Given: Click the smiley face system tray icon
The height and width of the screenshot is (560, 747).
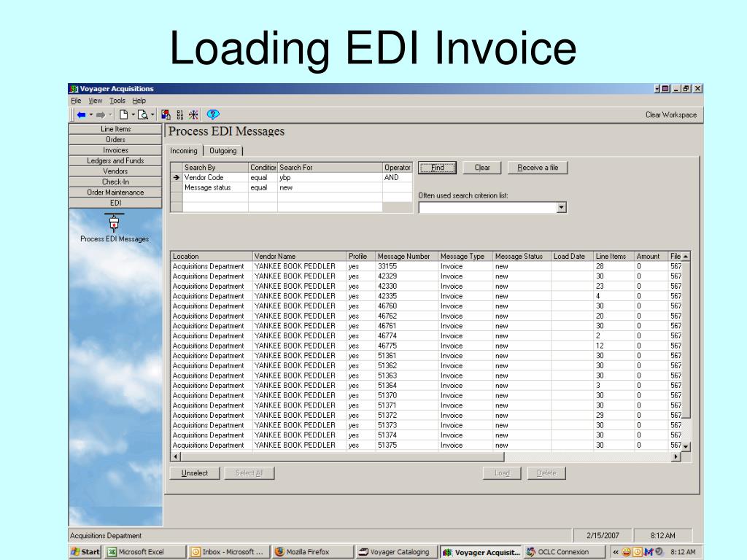Looking at the screenshot, I should pyautogui.click(x=627, y=552).
